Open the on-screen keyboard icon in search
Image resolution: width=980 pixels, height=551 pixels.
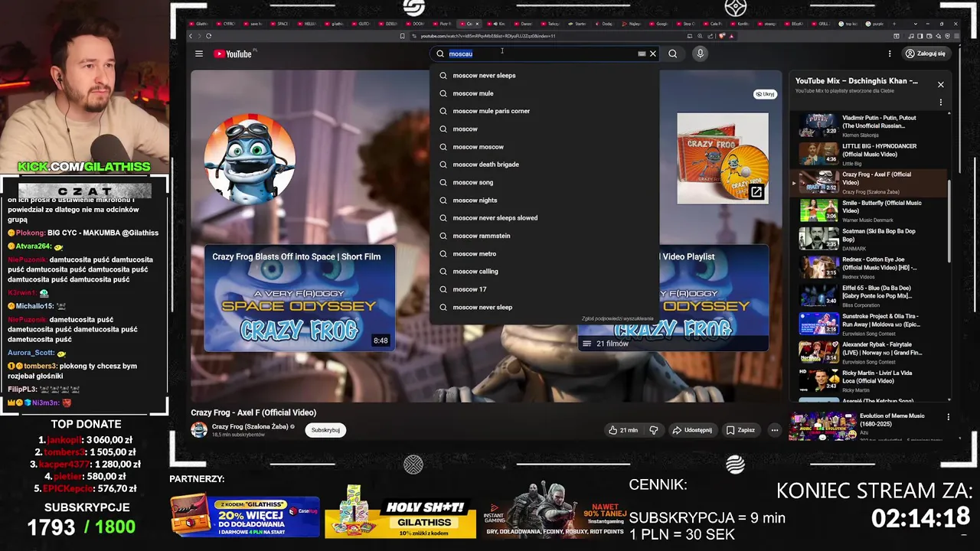[642, 54]
